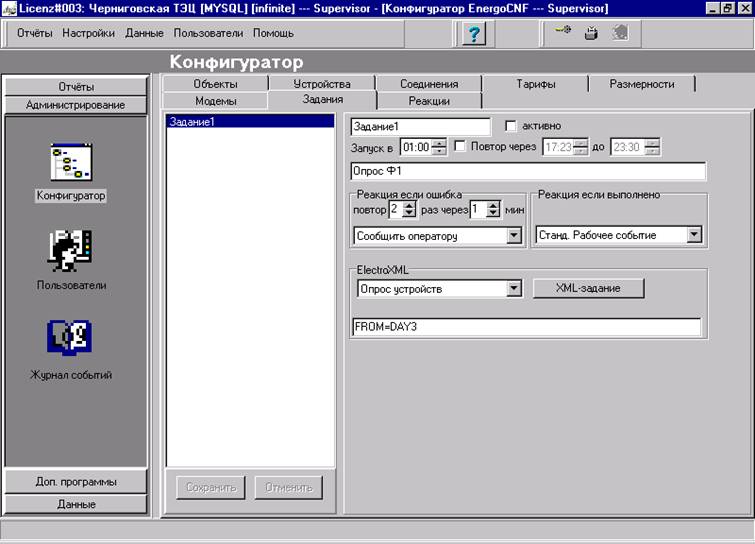Expand the Администрирование sidebar section
The height and width of the screenshot is (544, 755).
[x=76, y=105]
